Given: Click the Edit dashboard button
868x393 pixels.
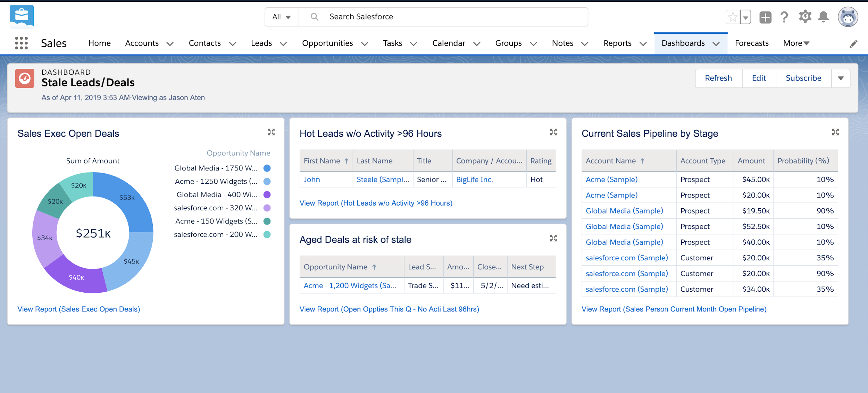Looking at the screenshot, I should (x=759, y=78).
